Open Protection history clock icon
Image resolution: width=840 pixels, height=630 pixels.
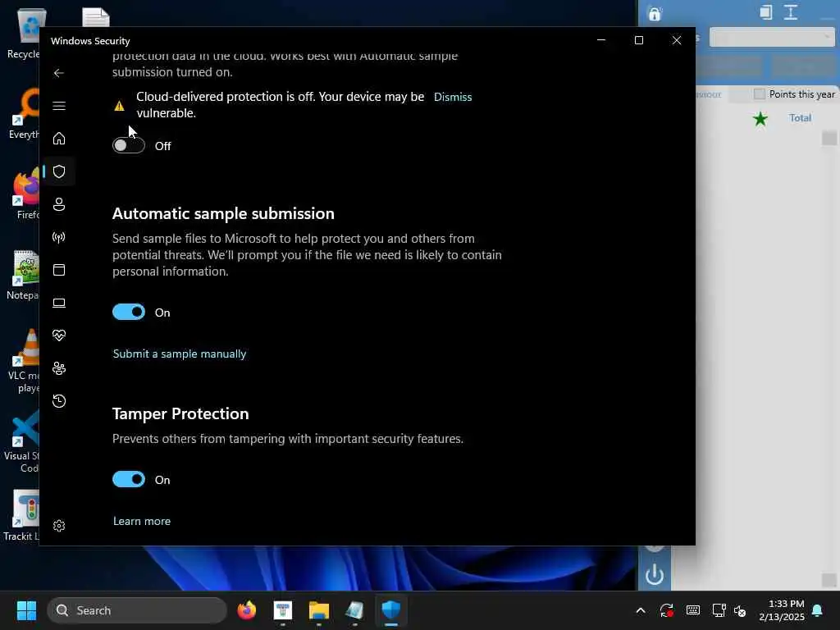click(59, 400)
